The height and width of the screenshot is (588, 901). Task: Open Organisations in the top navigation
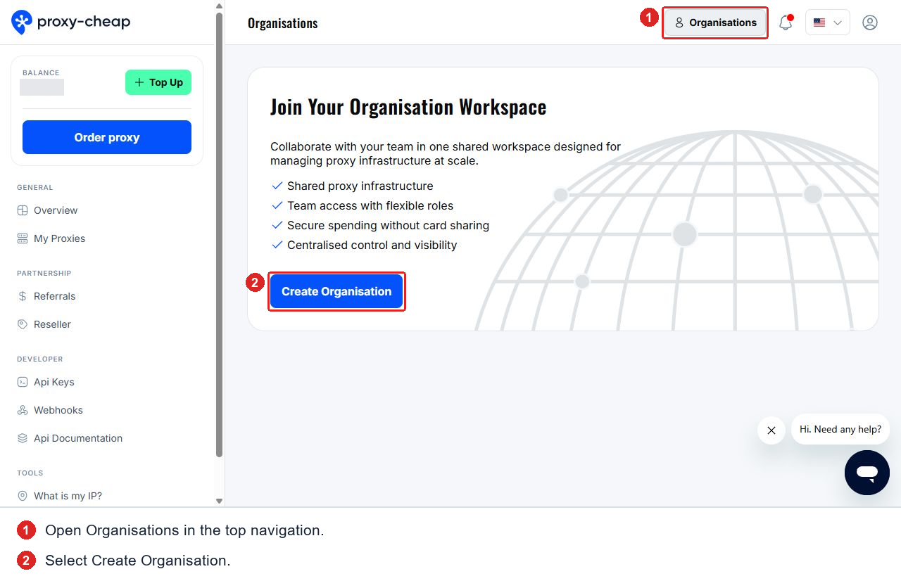(x=715, y=23)
